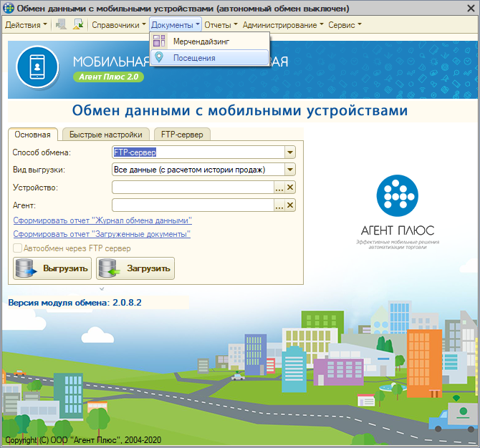The width and height of the screenshot is (480, 448).
Task: Open report Журнал обмена данными link
Action: [x=102, y=220]
